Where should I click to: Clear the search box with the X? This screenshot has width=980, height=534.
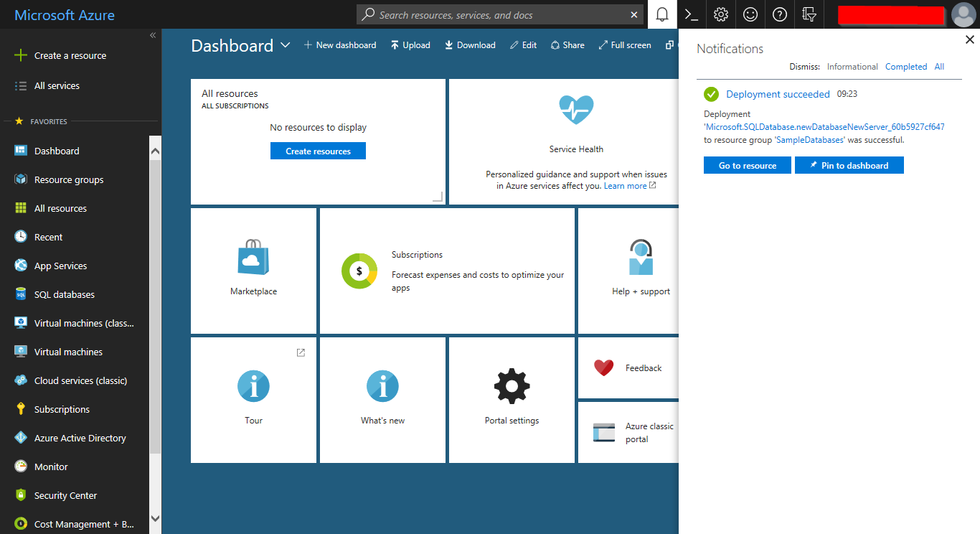634,14
